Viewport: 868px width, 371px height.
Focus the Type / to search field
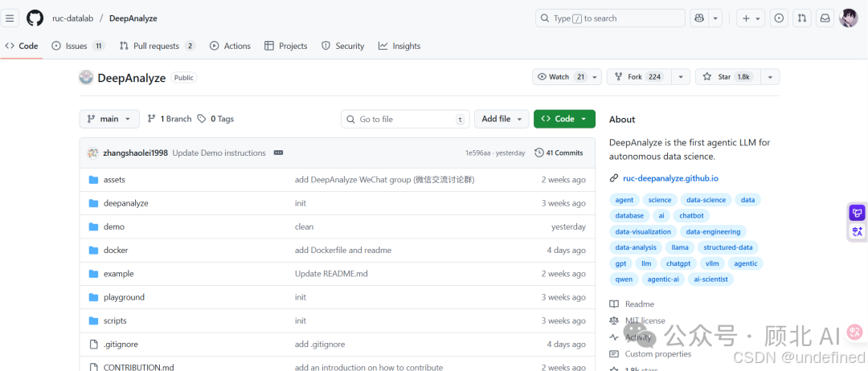point(610,18)
